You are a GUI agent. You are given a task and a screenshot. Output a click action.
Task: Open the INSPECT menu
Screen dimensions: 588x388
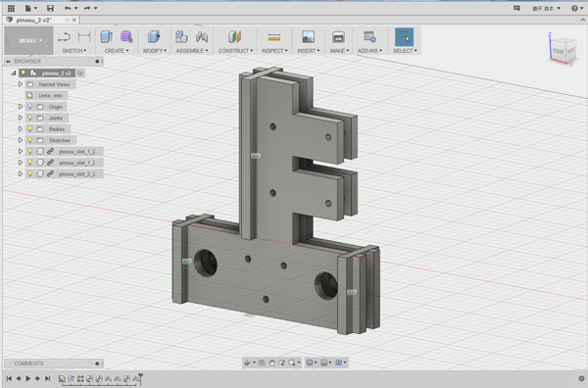tap(274, 51)
